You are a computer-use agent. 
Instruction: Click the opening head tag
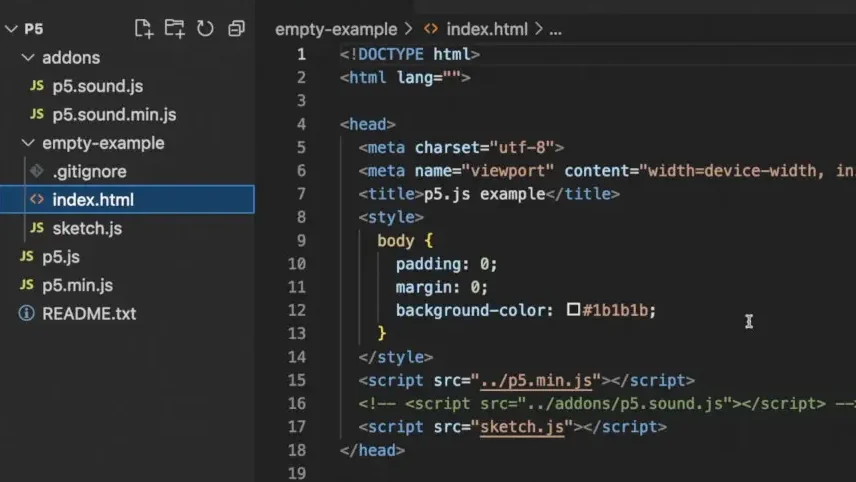pyautogui.click(x=367, y=124)
